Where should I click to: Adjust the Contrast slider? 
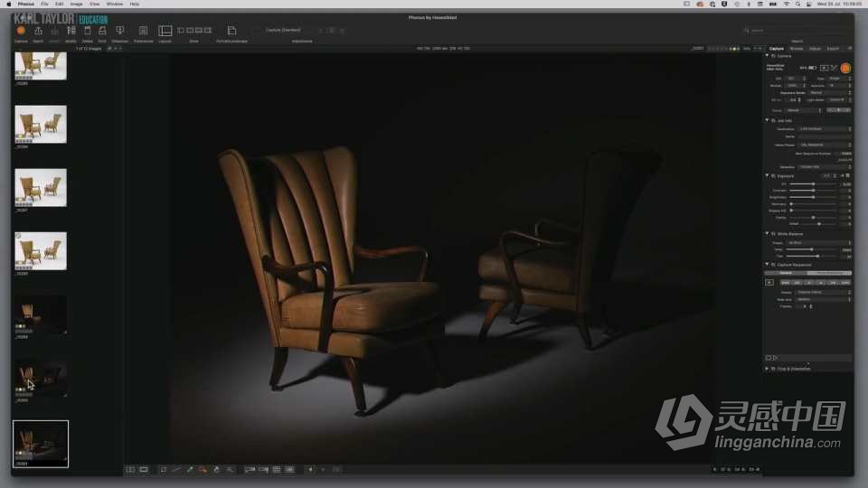813,191
